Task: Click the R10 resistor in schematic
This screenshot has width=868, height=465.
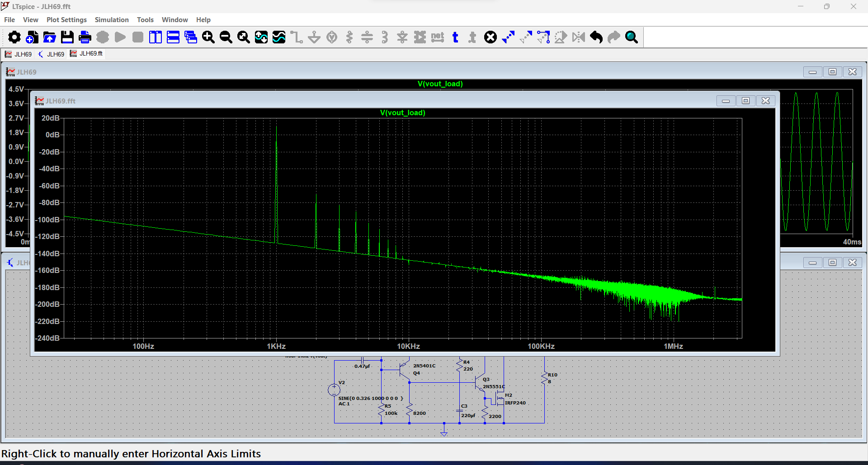Action: 545,378
